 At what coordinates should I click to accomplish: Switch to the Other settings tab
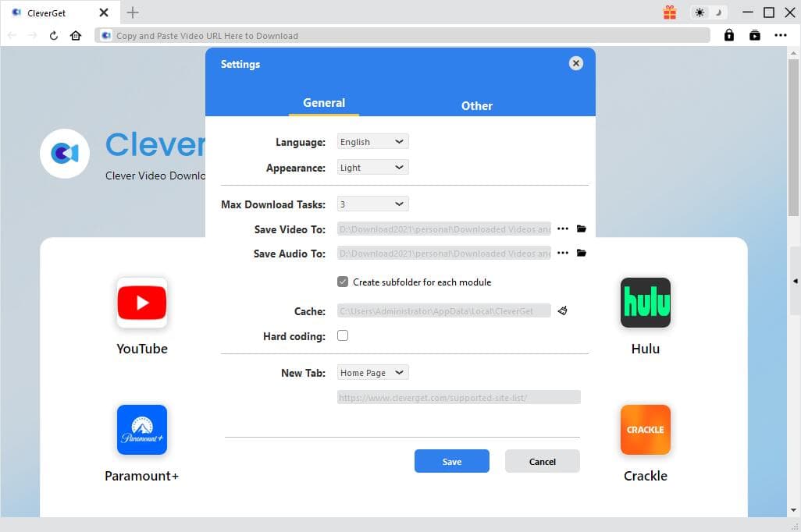pyautogui.click(x=476, y=105)
